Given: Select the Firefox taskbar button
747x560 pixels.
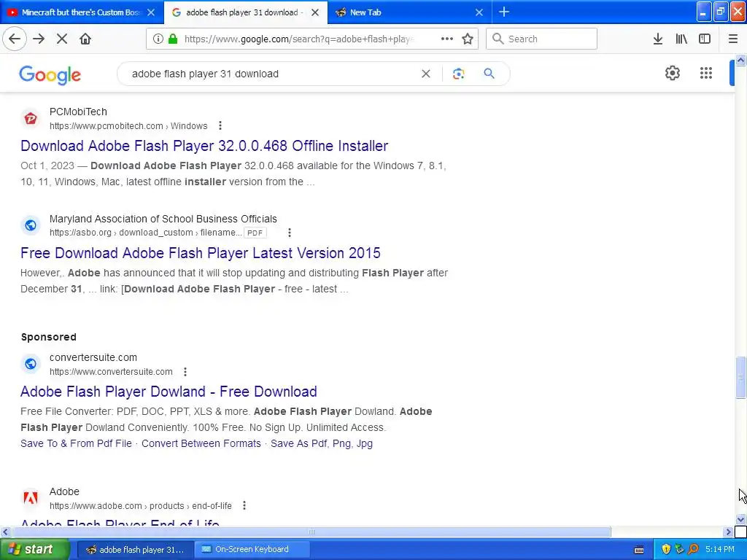Looking at the screenshot, I should 135,549.
